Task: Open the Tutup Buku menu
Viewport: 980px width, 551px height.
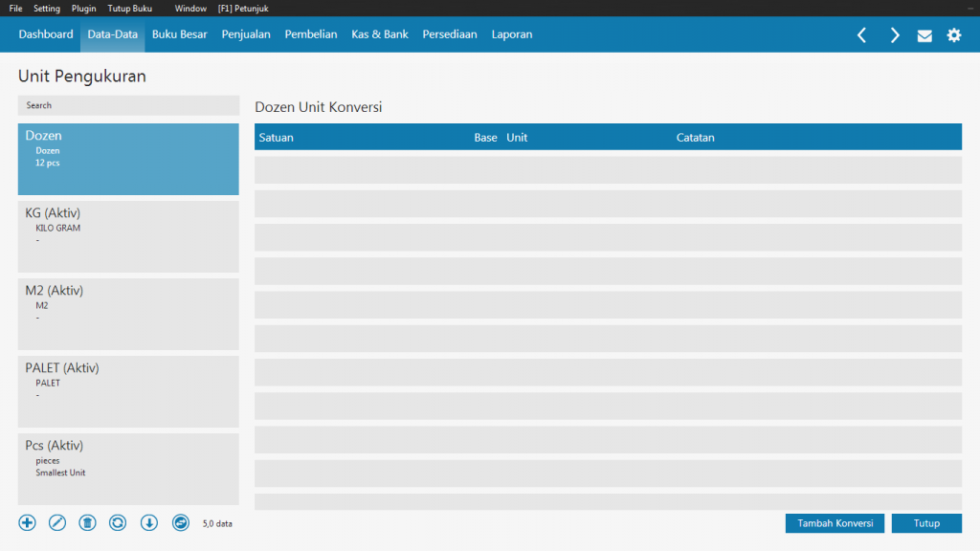Action: 129,8
